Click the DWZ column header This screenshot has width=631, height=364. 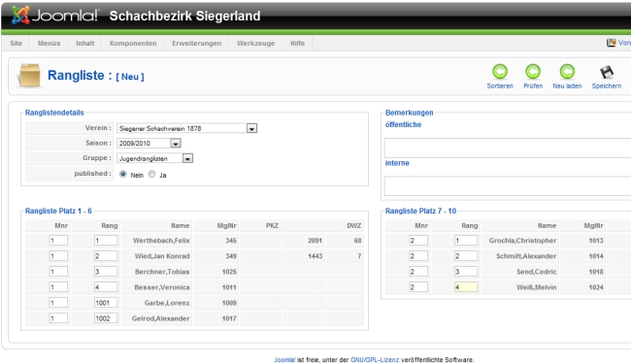(x=354, y=225)
